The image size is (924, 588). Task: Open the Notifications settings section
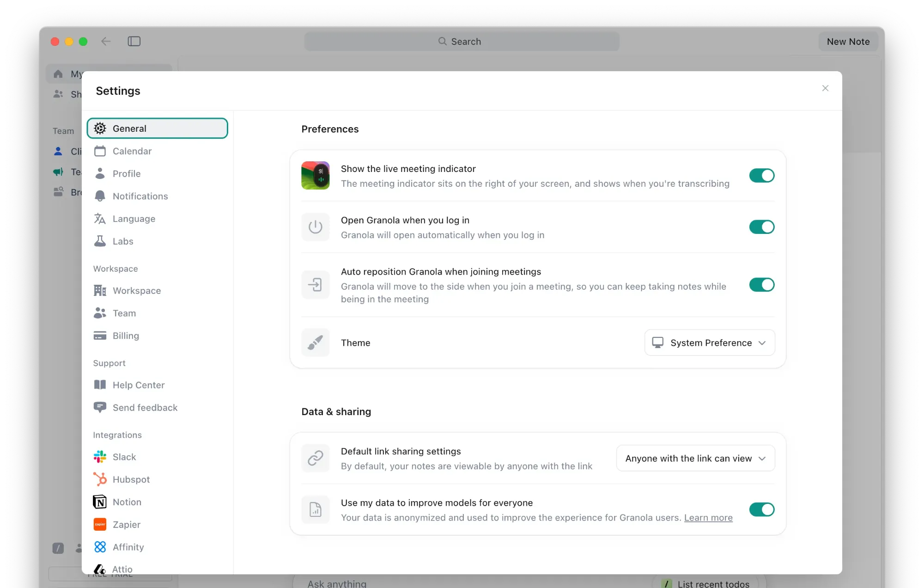[140, 196]
